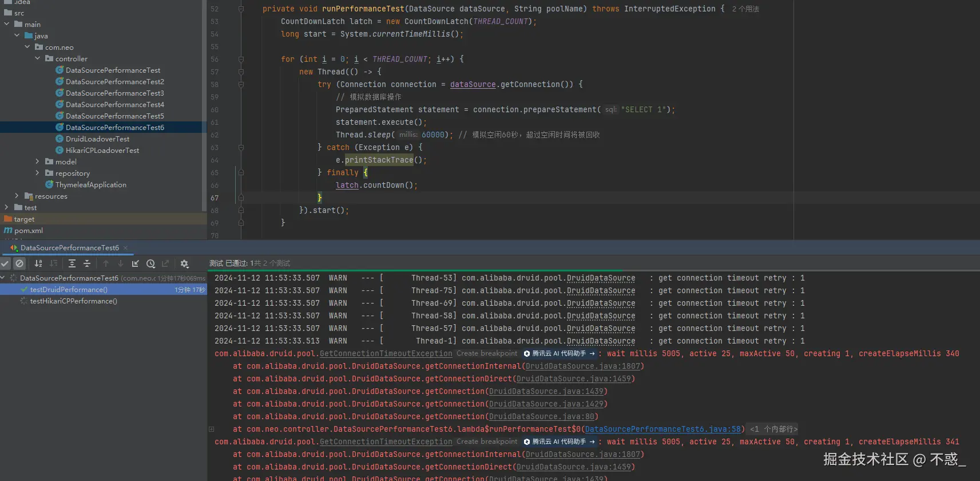Open pom.xml Maven file
Image resolution: width=980 pixels, height=481 pixels.
(x=29, y=231)
